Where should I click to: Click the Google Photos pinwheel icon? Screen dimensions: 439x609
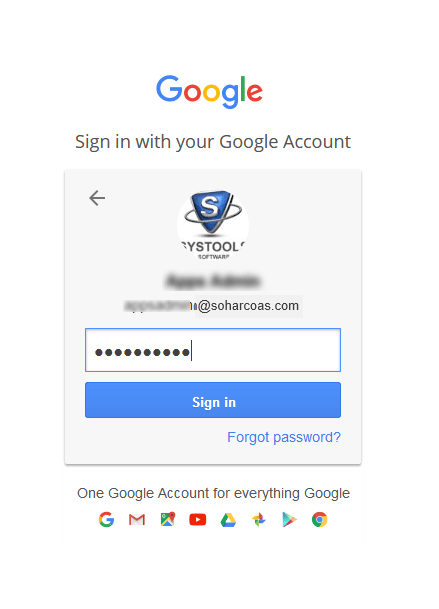[259, 520]
